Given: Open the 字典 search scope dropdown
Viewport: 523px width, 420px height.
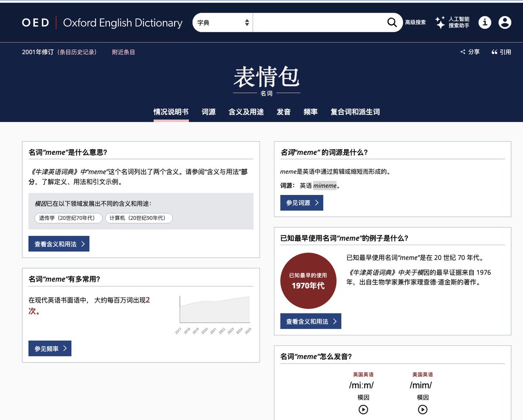Looking at the screenshot, I should click(223, 22).
